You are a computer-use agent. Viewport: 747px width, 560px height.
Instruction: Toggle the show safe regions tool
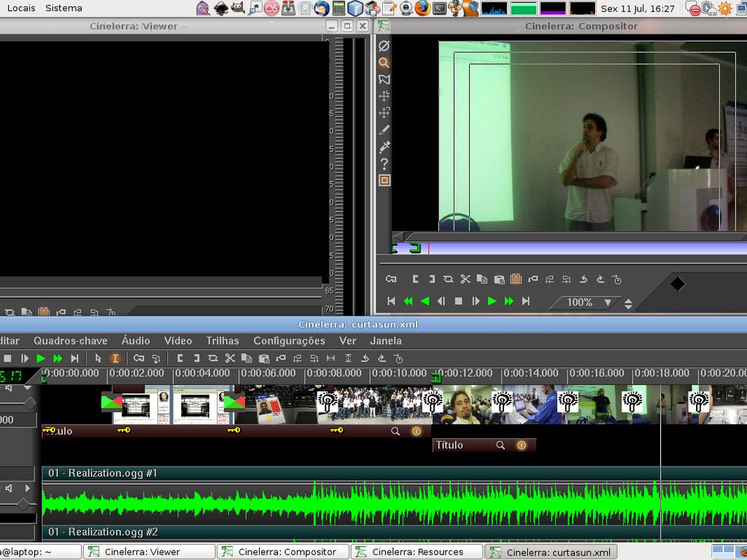pyautogui.click(x=384, y=180)
